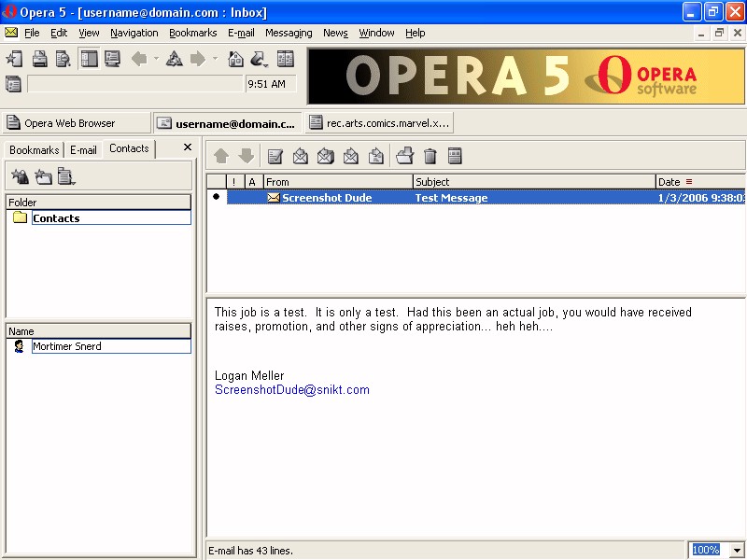This screenshot has height=560, width=747.
Task: Switch to the E-mail hotlist tab
Action: pos(83,150)
